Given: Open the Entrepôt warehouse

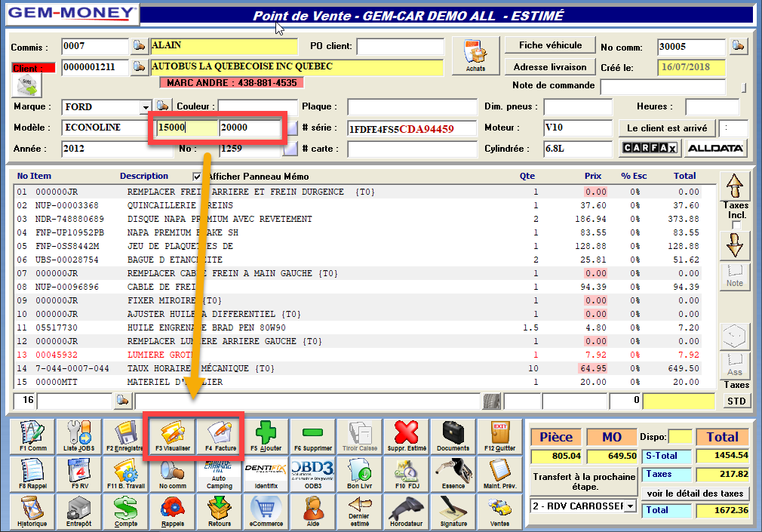Looking at the screenshot, I should tap(78, 511).
